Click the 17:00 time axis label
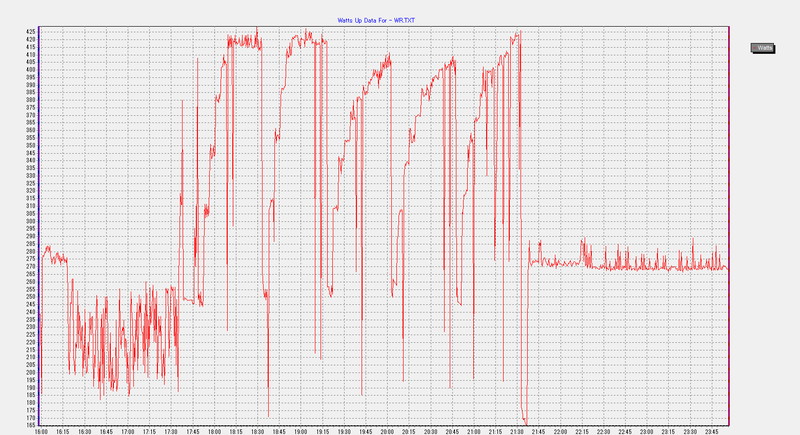 click(128, 431)
